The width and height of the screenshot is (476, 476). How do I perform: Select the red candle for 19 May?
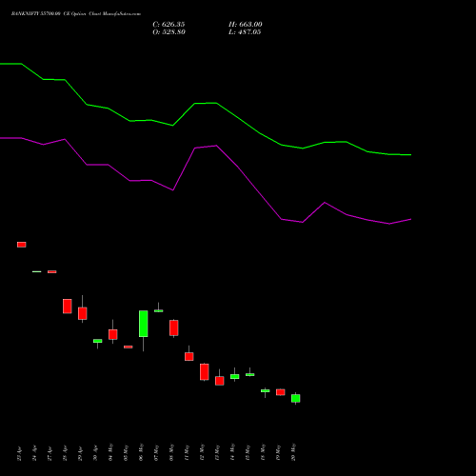click(x=281, y=392)
